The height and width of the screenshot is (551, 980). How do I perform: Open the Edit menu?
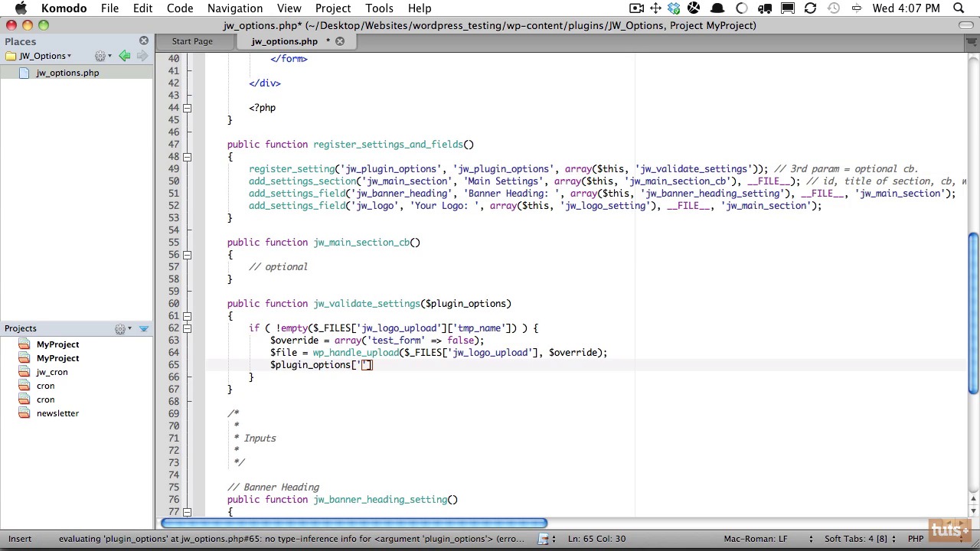tap(142, 8)
